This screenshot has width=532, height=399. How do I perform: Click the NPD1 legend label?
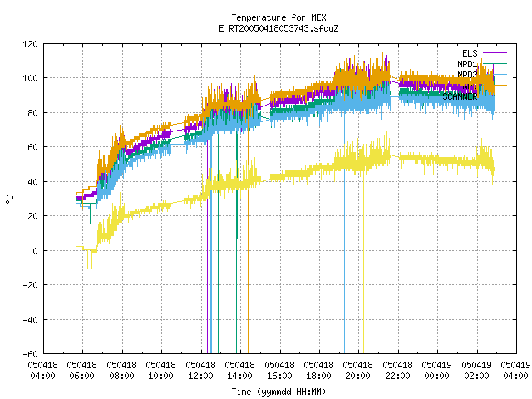[x=467, y=64]
